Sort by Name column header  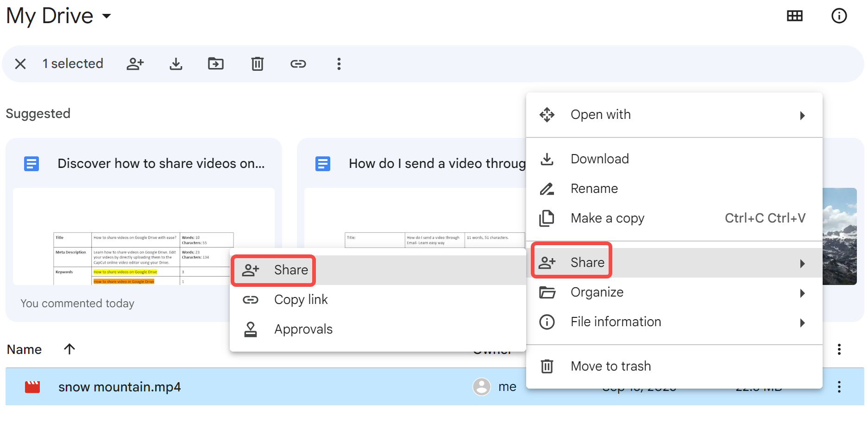[x=25, y=349]
